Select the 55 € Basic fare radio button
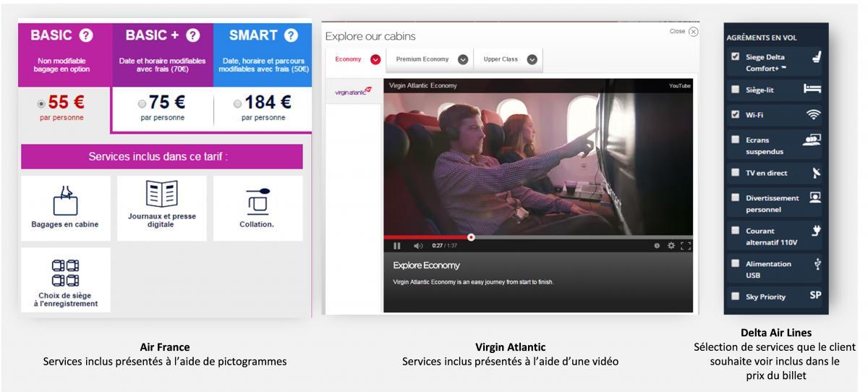The image size is (868, 392). 42,104
